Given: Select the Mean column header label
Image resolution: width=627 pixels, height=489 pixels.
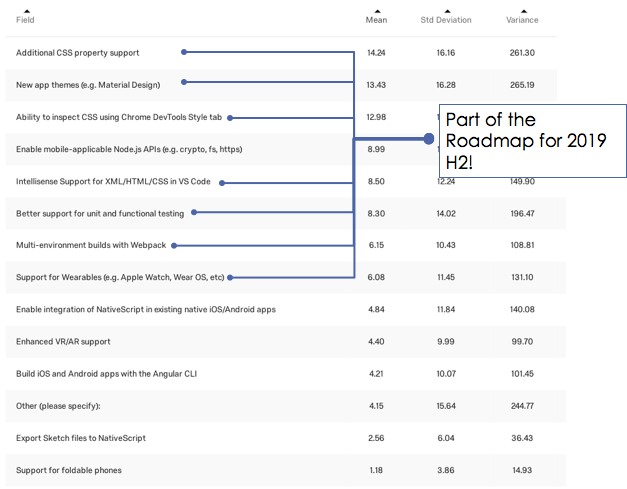Looking at the screenshot, I should pyautogui.click(x=376, y=20).
